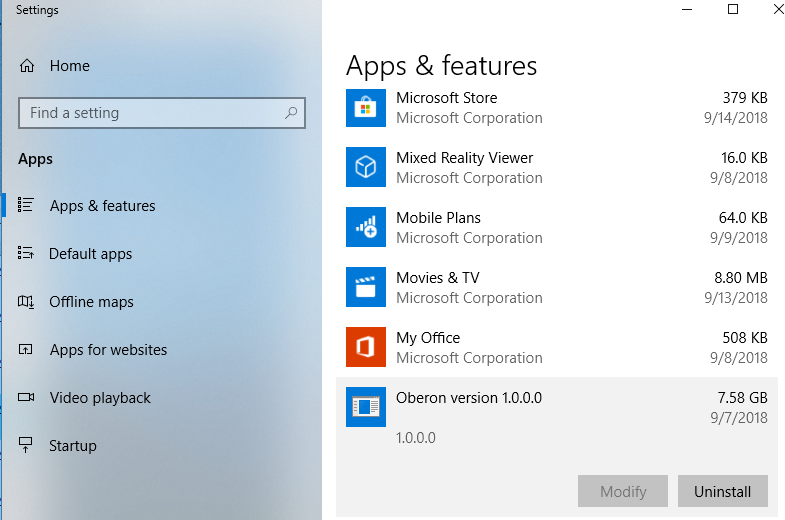Click the Mobile Plans app icon

[366, 227]
